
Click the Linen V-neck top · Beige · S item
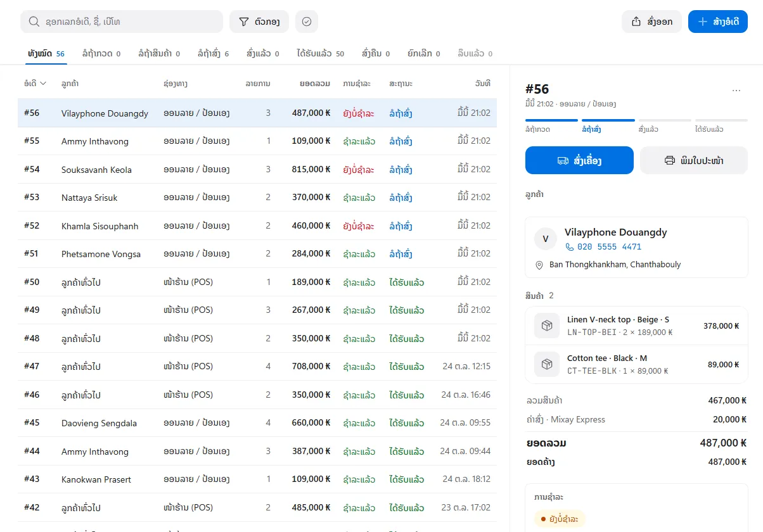(x=636, y=326)
